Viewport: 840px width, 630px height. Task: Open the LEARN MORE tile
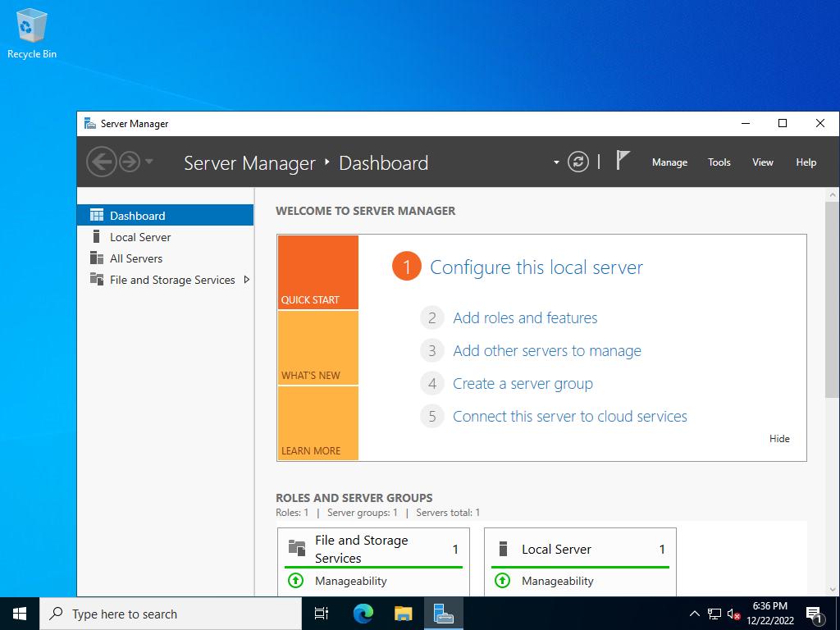(317, 423)
